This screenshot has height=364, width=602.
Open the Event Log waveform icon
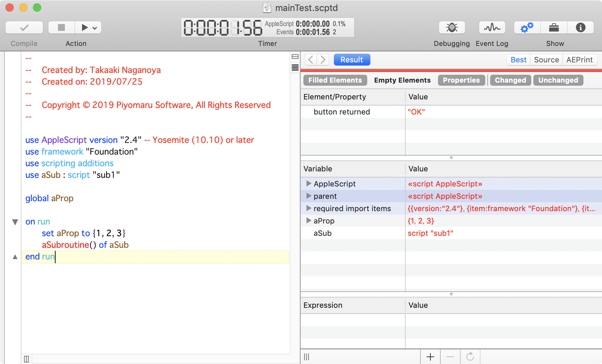tap(491, 27)
